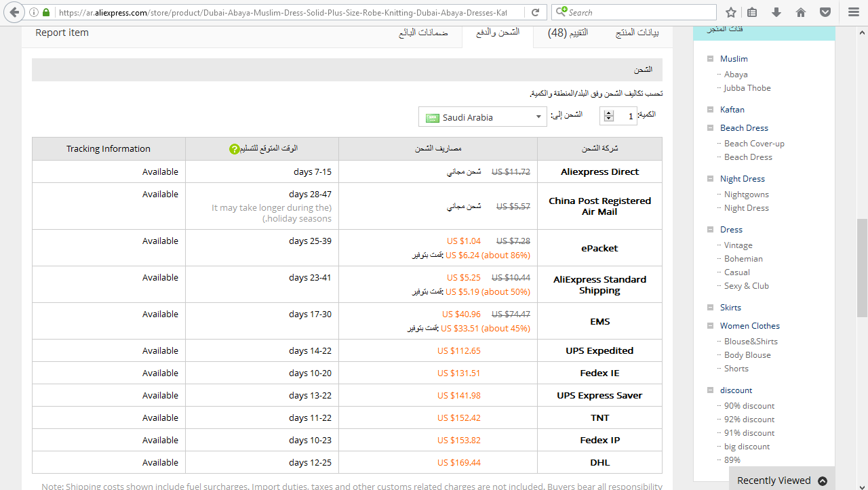Open the 91% discount link
Viewport: 868px width, 490px height.
(749, 433)
